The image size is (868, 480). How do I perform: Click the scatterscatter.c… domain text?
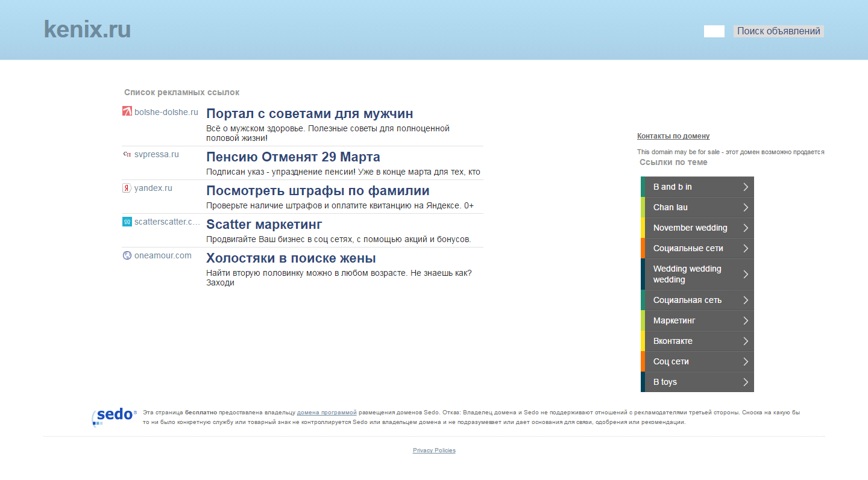[x=167, y=222]
